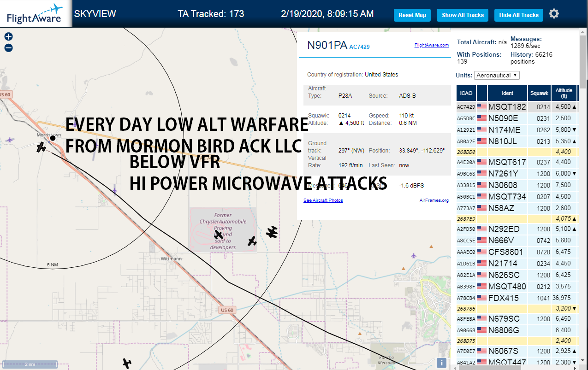The width and height of the screenshot is (588, 370).
Task: Open settings gear icon
Action: 554,14
